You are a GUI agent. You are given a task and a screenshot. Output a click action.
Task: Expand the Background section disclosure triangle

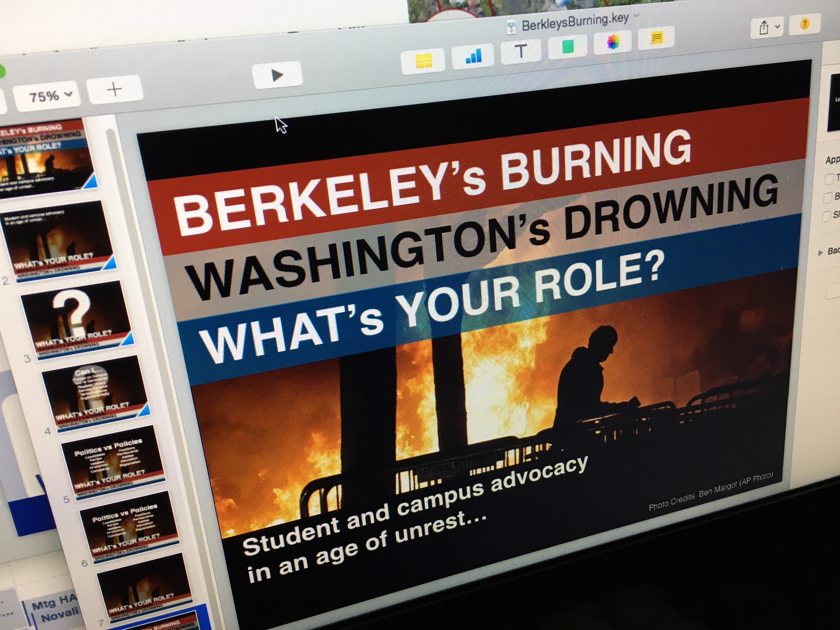820,252
